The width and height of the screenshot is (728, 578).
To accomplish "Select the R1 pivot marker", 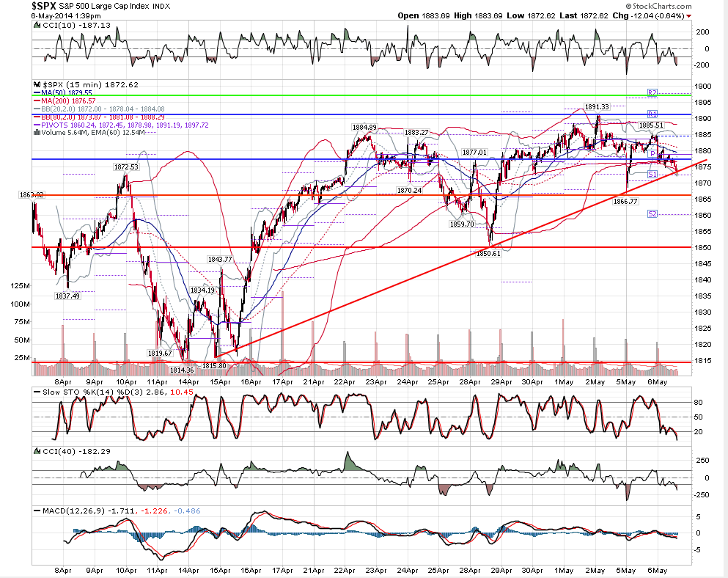I will click(652, 114).
